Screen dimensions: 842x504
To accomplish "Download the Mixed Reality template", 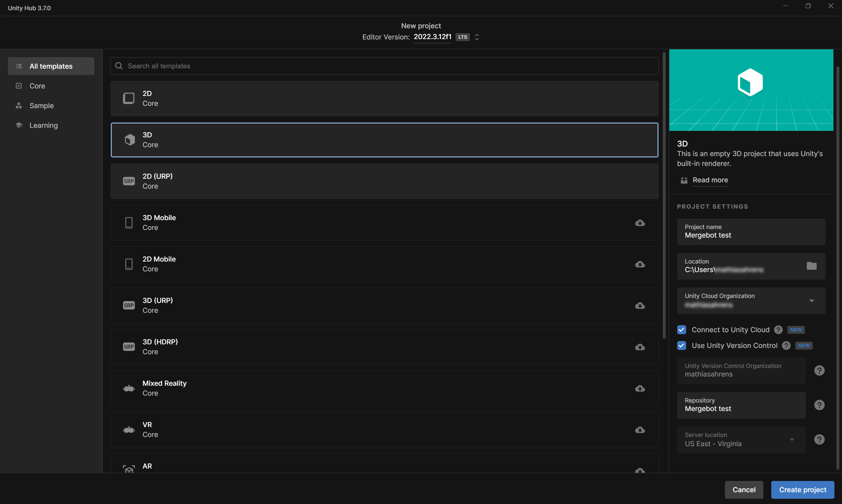I will click(640, 388).
